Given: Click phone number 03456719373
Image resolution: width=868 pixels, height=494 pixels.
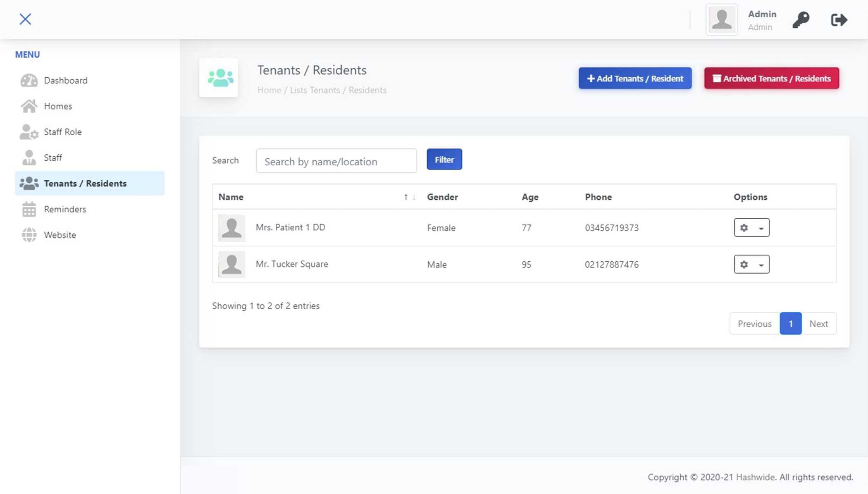Looking at the screenshot, I should pyautogui.click(x=612, y=228).
